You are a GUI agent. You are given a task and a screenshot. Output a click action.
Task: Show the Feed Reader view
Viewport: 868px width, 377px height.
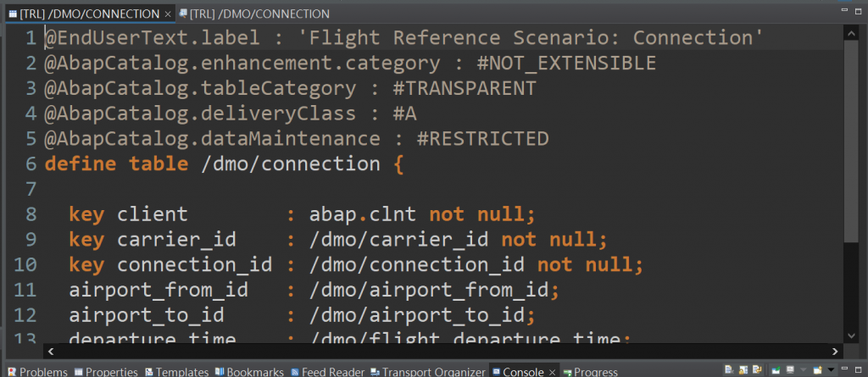pyautogui.click(x=328, y=372)
